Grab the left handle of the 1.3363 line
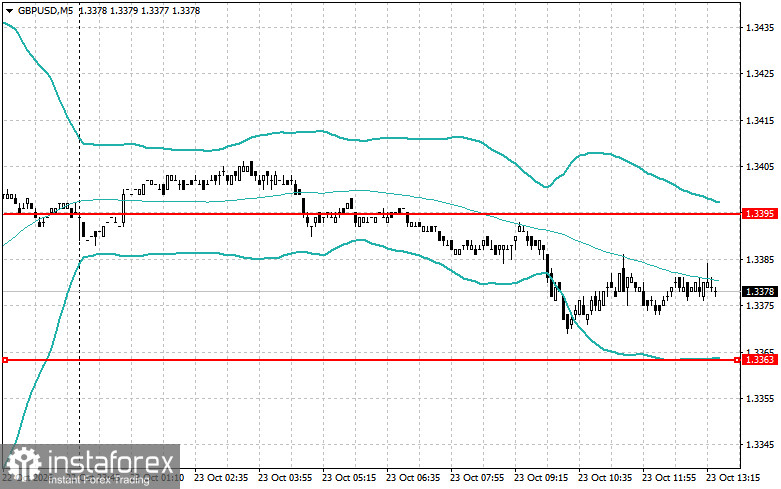This screenshot has width=781, height=489. [x=5, y=360]
